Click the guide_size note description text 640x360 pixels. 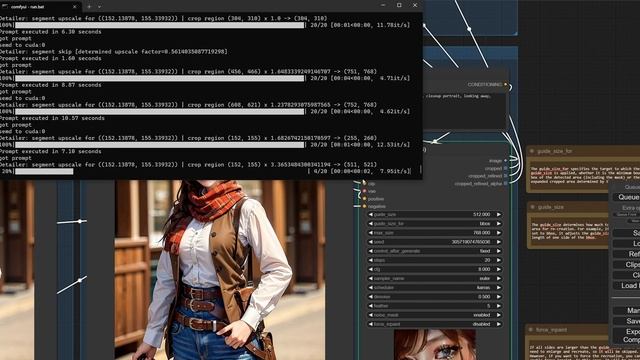click(571, 231)
